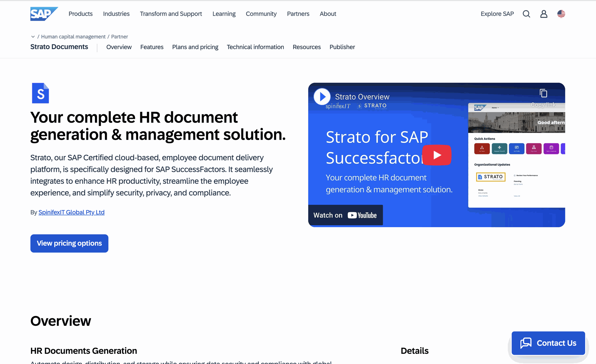The height and width of the screenshot is (364, 596).
Task: Click Watch on YouTube badge
Action: tap(345, 215)
